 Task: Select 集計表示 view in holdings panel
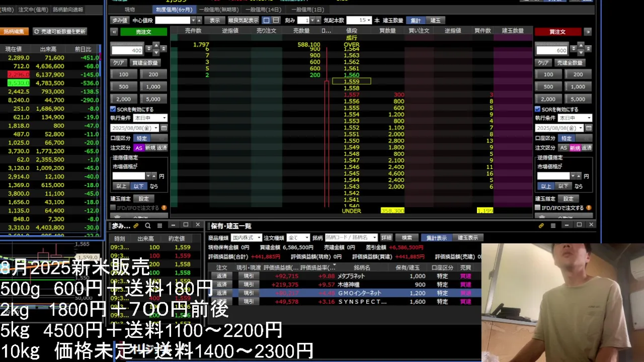436,238
